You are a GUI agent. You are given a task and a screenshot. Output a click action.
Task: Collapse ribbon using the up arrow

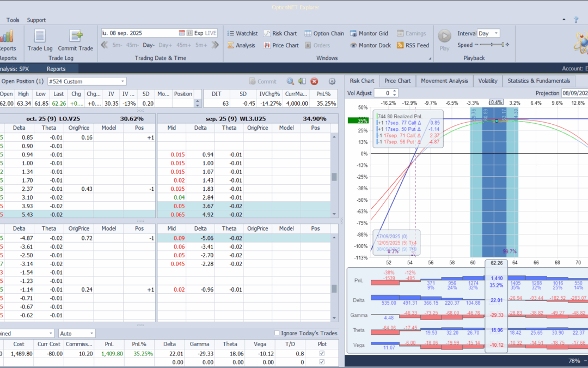[x=563, y=20]
